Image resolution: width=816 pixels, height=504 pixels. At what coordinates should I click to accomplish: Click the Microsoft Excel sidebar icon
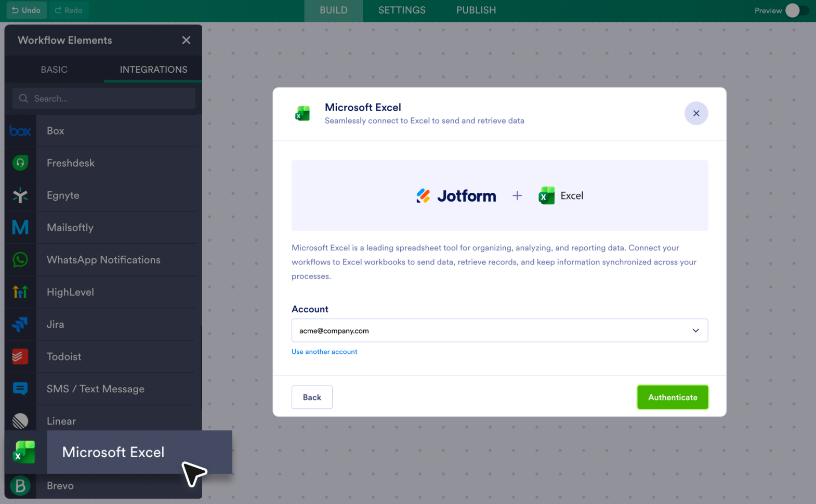24,452
